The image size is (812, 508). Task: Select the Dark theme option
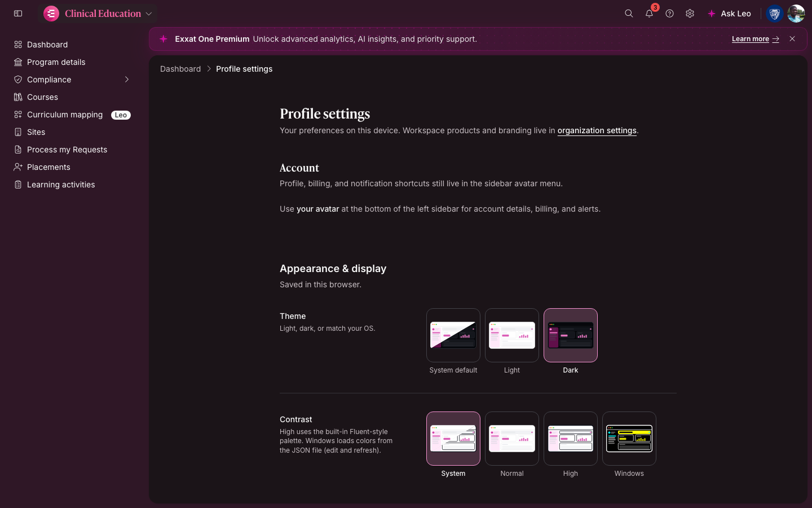571,335
